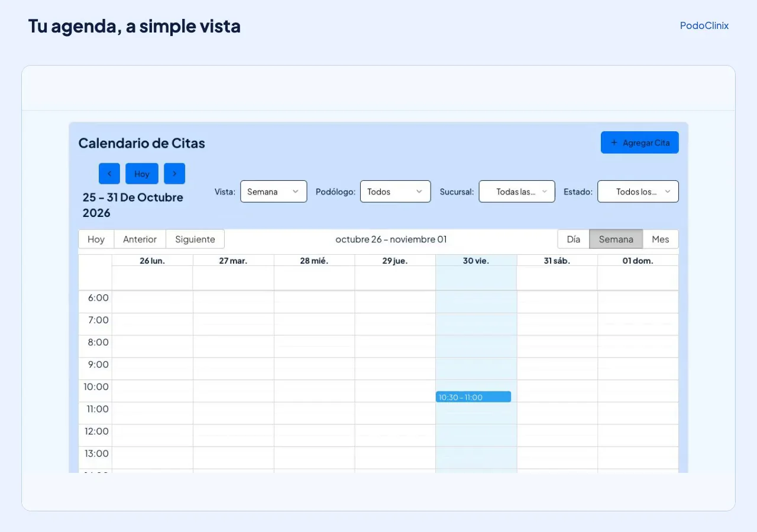Click the 7:00 time label

click(x=98, y=320)
